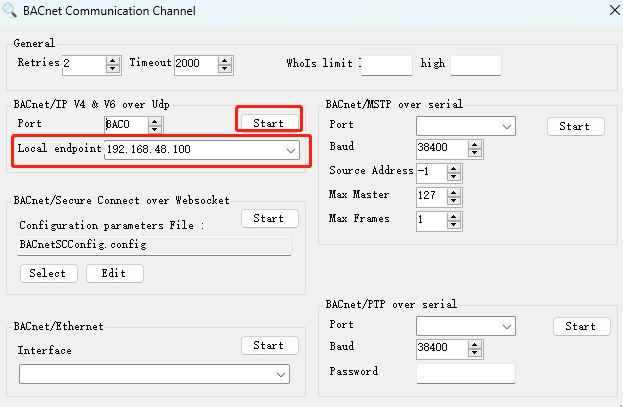Click the Max Frames field
Screen dimensions: 623x407
point(431,221)
